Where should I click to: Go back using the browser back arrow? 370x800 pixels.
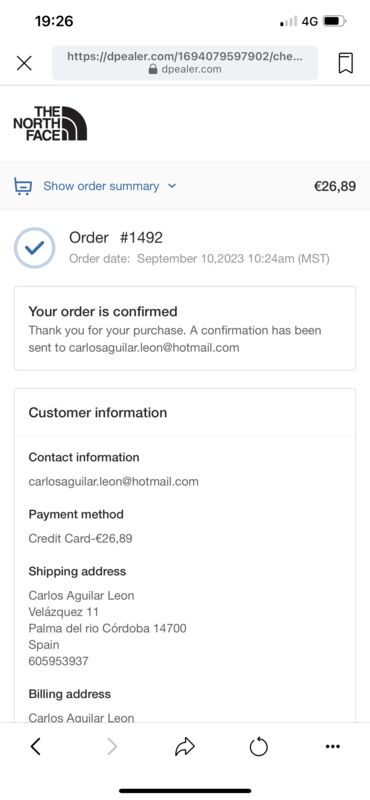tap(35, 747)
